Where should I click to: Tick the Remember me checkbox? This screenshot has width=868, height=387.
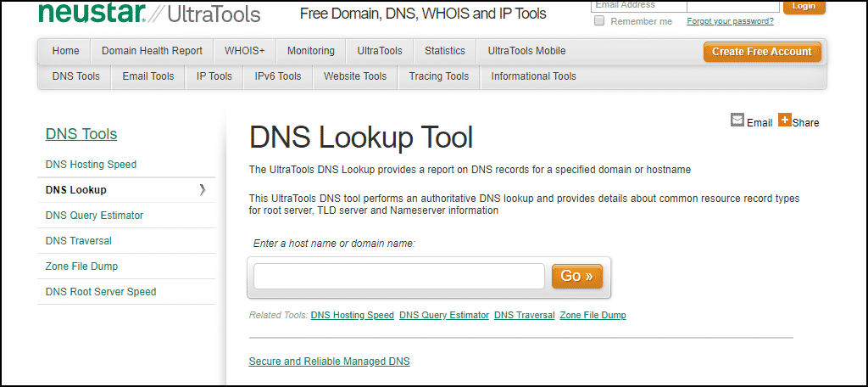(x=599, y=21)
